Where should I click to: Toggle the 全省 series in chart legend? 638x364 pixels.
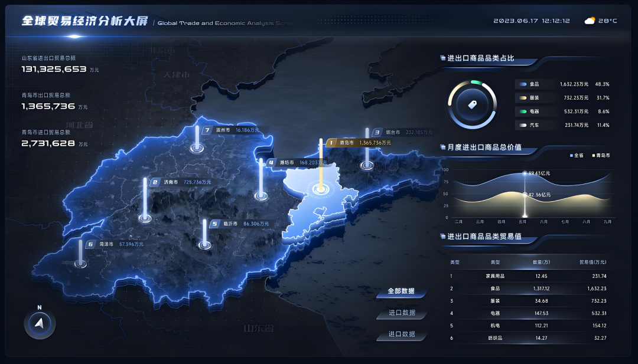577,155
